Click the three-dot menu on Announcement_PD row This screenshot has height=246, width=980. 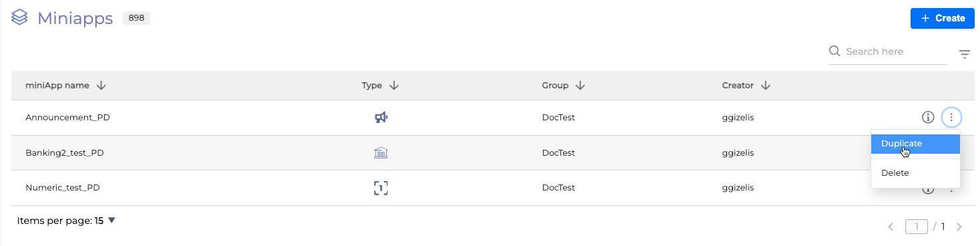[951, 118]
